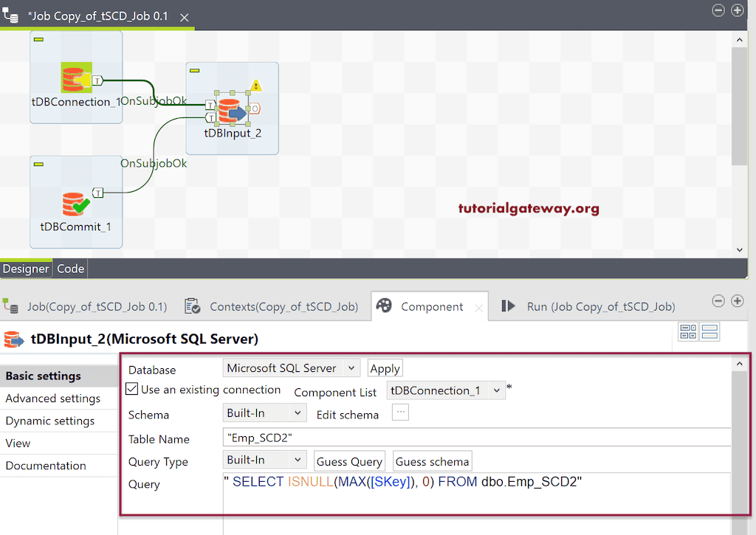This screenshot has height=535, width=756.
Task: Click the Edit schema ellipsis button
Action: 399,413
